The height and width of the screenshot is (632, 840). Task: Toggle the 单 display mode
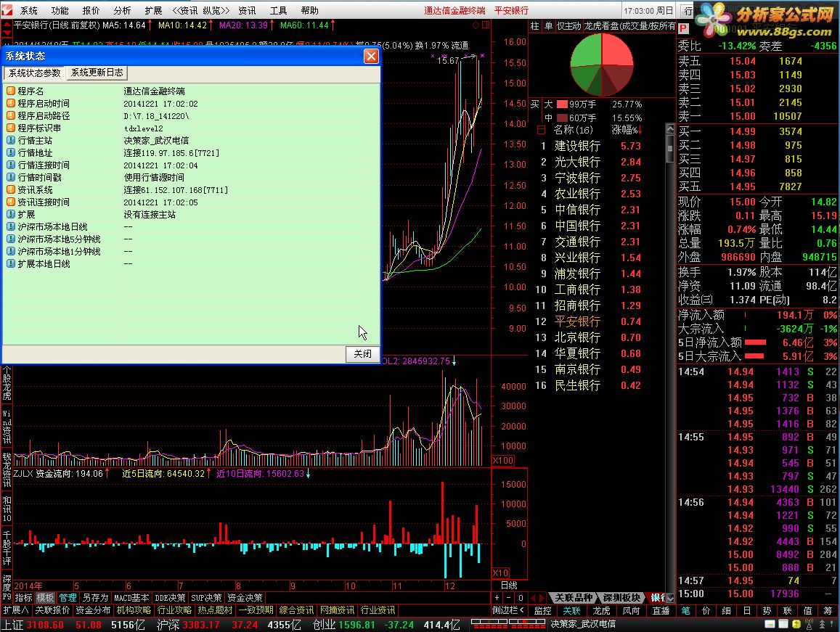[x=549, y=25]
